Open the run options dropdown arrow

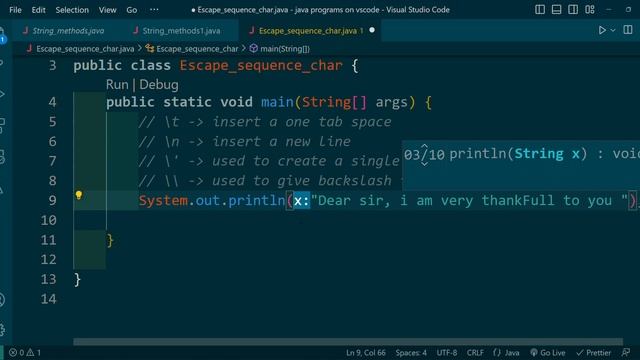click(x=613, y=30)
